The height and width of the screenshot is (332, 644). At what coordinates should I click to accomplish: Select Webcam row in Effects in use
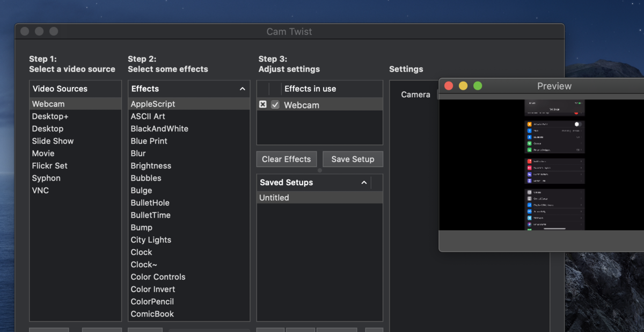coord(320,105)
